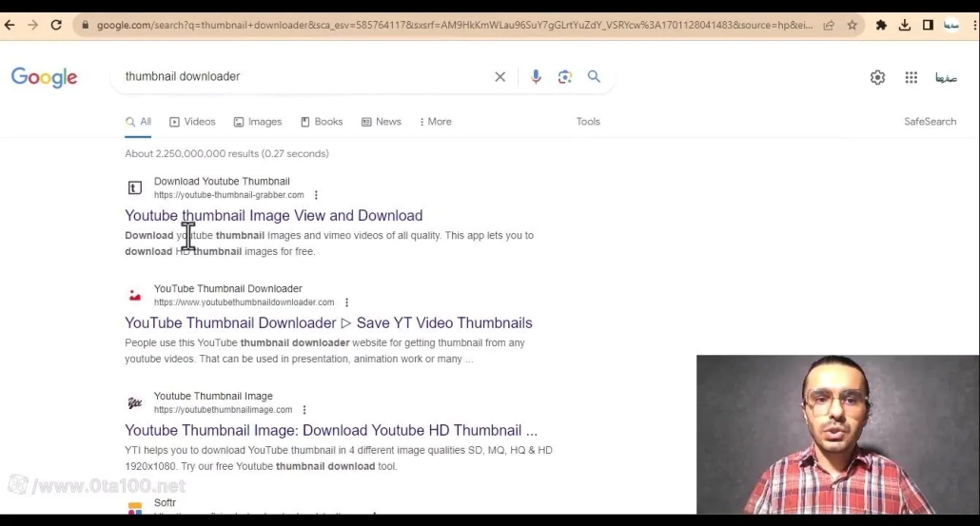Image resolution: width=980 pixels, height=526 pixels.
Task: Open youtube-thumbnail-grabber.com result options menu
Action: (x=316, y=195)
